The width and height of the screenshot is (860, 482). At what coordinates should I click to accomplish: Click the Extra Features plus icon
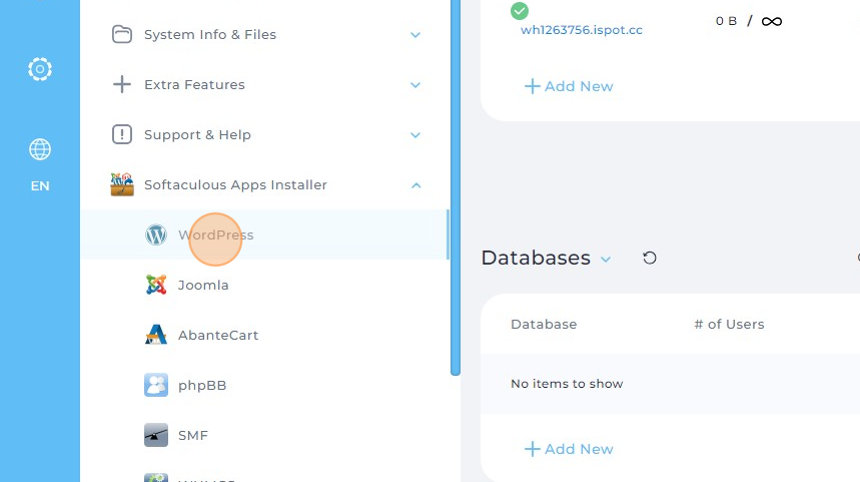(x=122, y=84)
